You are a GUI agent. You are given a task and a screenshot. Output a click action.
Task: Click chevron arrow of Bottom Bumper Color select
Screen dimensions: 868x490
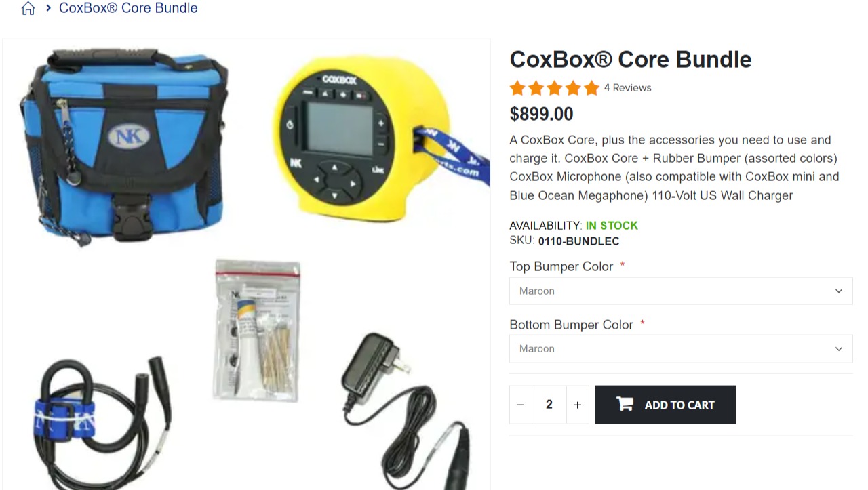(x=839, y=348)
